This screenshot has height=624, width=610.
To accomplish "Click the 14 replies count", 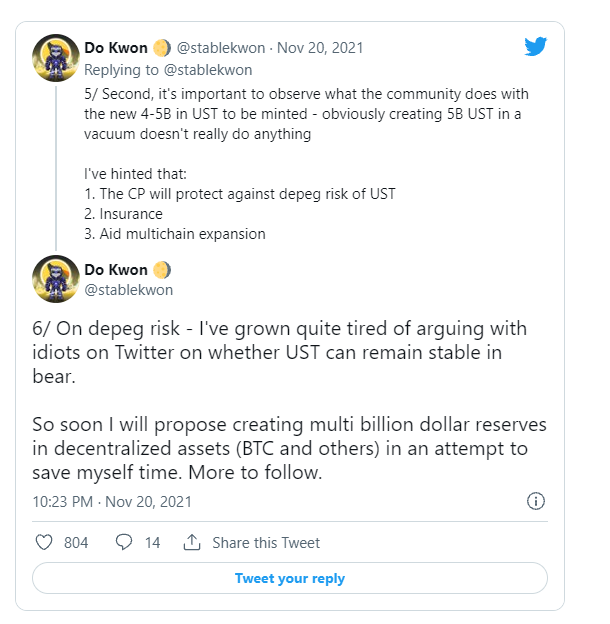I will click(x=152, y=543).
